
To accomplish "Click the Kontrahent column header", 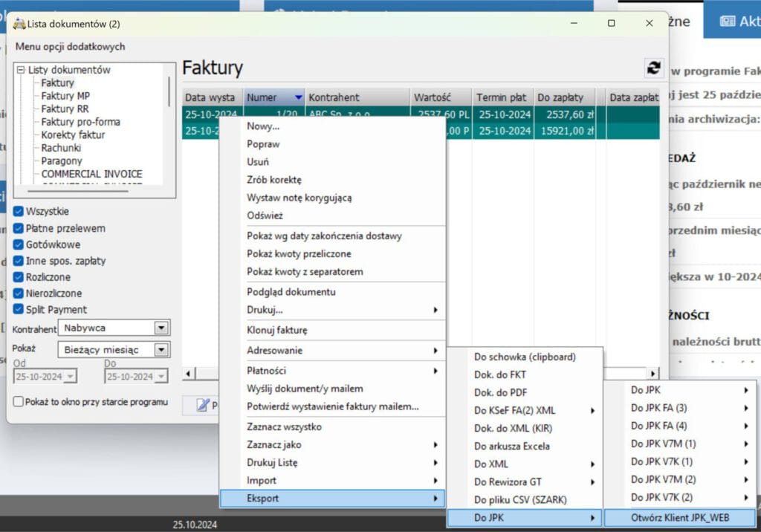I will coord(357,97).
